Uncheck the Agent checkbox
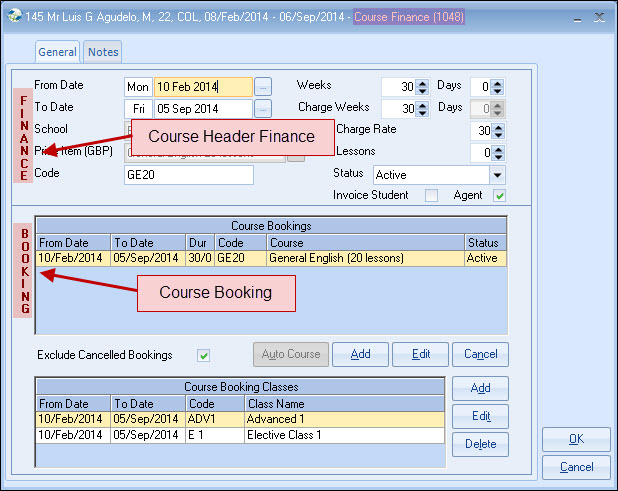The height and width of the screenshot is (491, 618). tap(498, 195)
